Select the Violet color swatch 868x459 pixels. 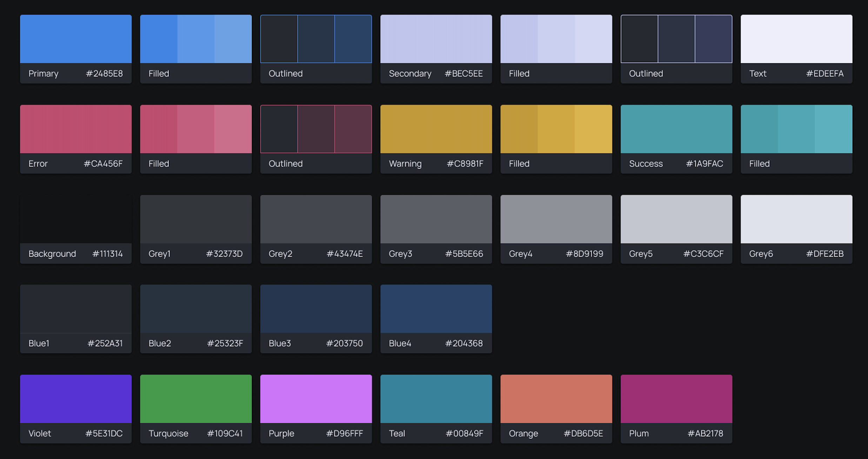[x=76, y=399]
